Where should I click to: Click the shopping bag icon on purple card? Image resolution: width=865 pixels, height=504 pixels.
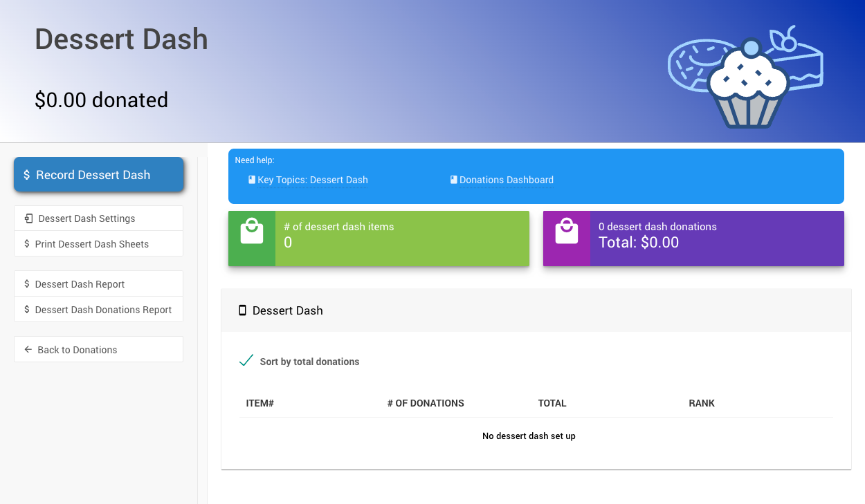tap(567, 232)
